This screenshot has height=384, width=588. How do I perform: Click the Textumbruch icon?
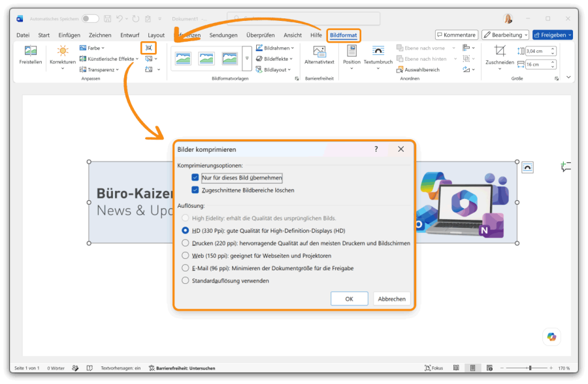[x=378, y=50]
